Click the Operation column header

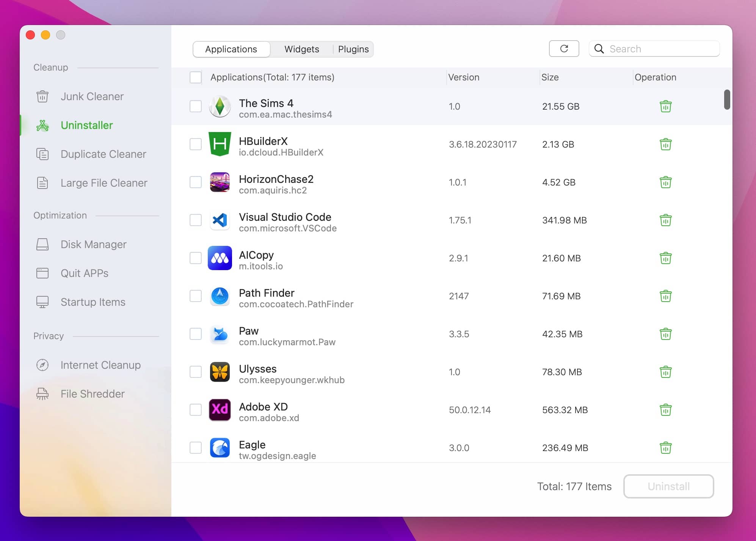click(656, 77)
